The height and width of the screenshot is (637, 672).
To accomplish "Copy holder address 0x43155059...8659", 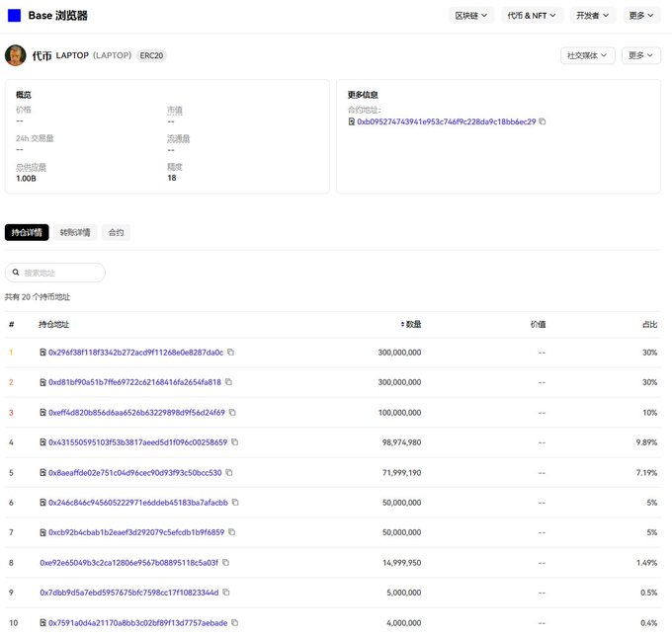I will click(235, 441).
